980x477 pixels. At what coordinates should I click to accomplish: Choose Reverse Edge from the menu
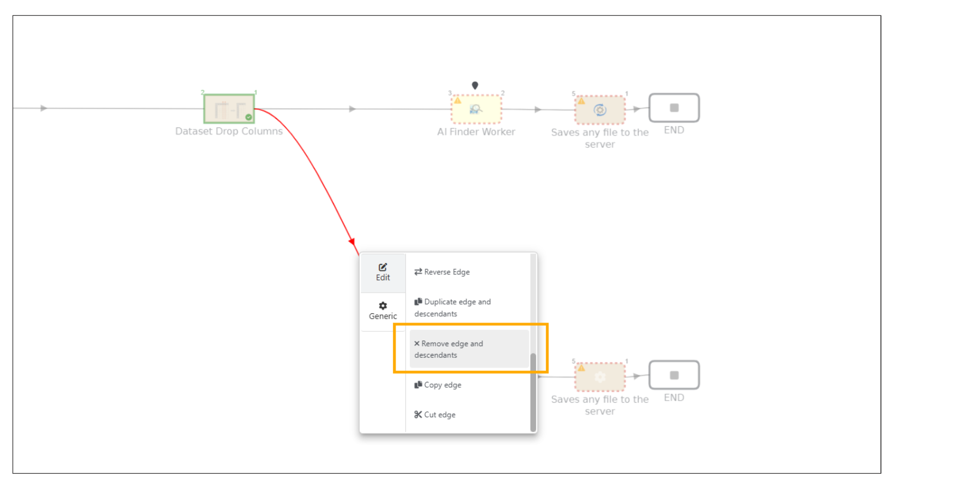tap(446, 272)
